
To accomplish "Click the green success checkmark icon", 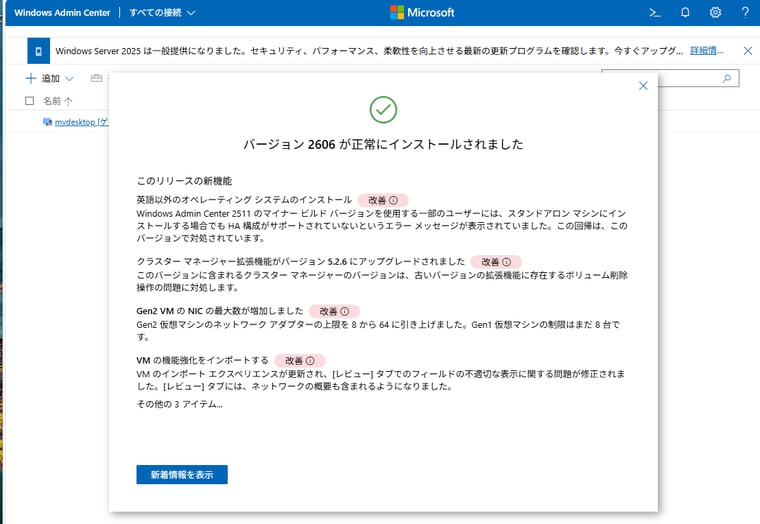I will (x=383, y=110).
